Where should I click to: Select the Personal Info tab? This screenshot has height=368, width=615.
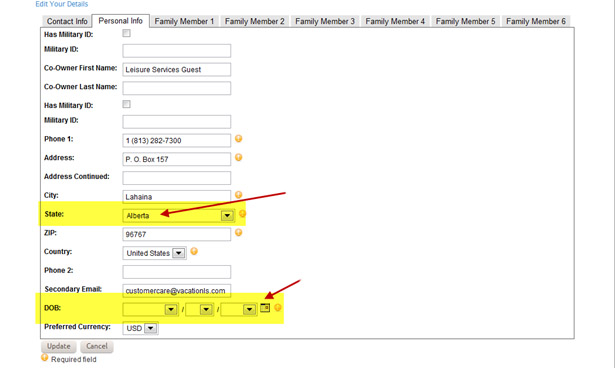pyautogui.click(x=120, y=21)
